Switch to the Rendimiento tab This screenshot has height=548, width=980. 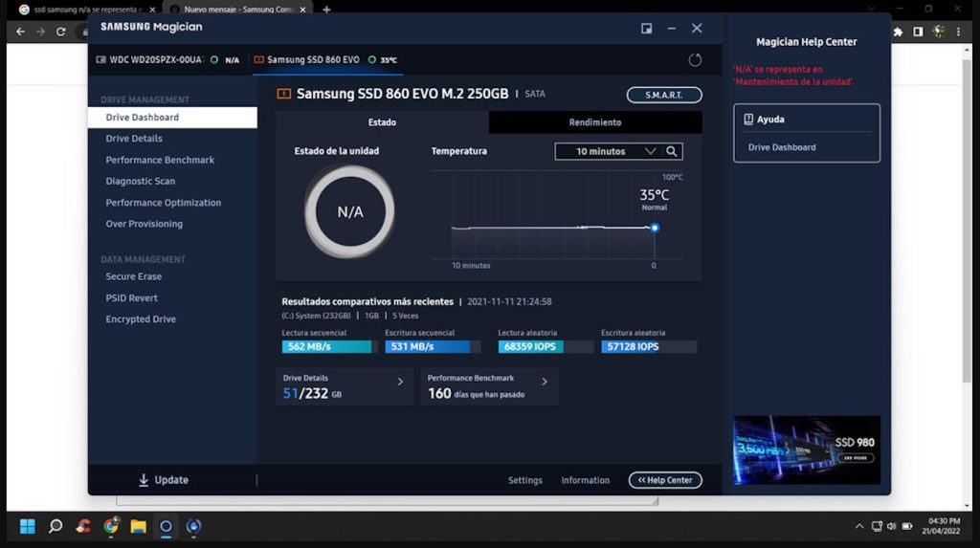[594, 122]
